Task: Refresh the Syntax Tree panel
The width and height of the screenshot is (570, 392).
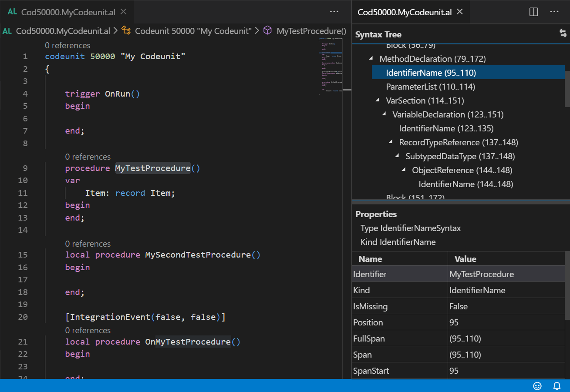Action: pyautogui.click(x=563, y=33)
